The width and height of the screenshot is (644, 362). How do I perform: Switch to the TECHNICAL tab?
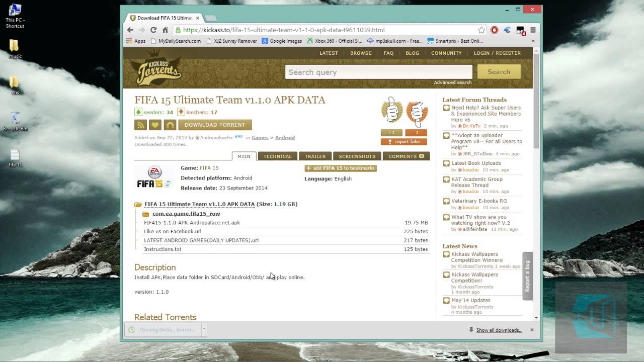point(278,156)
